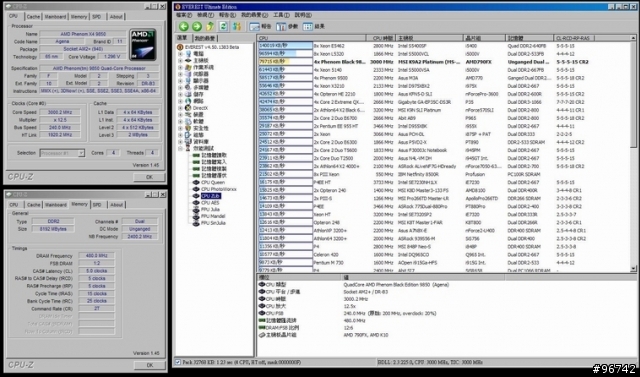Switch to 我的最愛 tab above the tree
The width and height of the screenshot is (640, 377).
(x=204, y=38)
